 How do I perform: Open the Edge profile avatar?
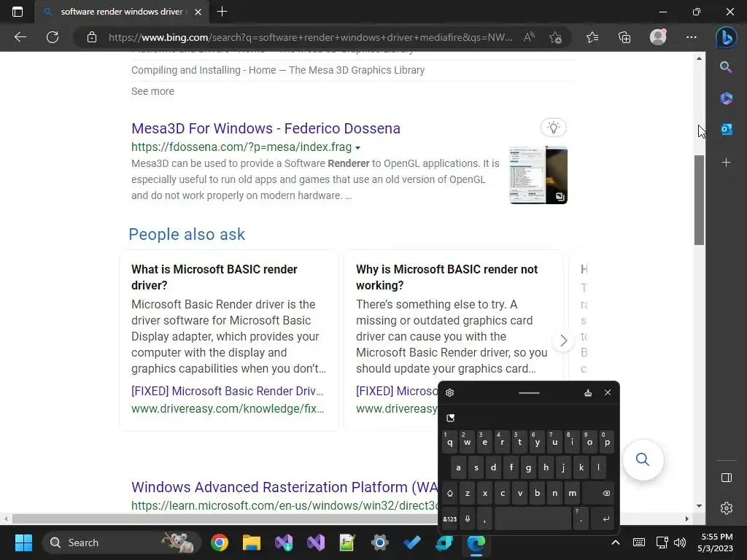[658, 36]
